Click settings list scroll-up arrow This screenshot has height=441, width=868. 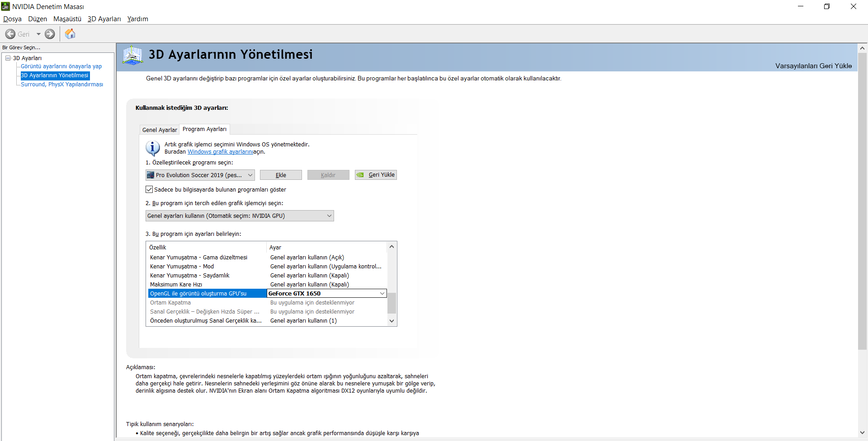tap(392, 247)
